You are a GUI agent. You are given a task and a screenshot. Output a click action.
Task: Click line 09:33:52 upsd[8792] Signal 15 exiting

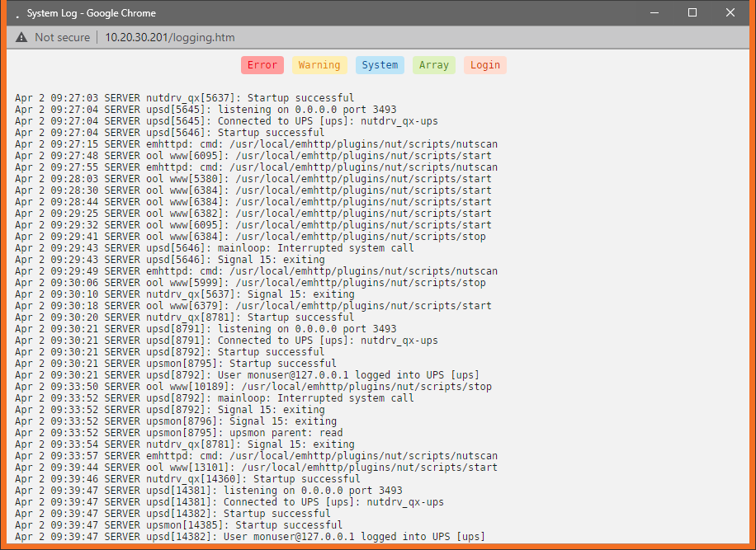tap(170, 410)
